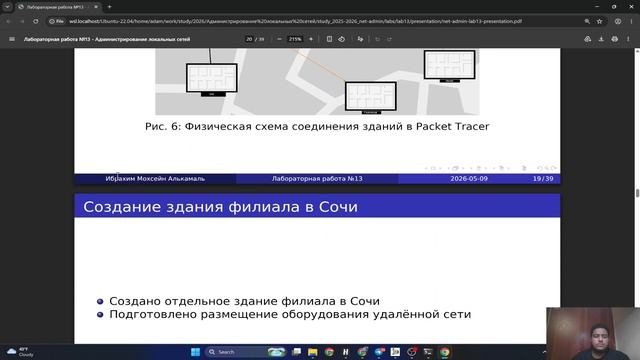The image size is (640, 360).
Task: Open a new browser tab
Action: 109,7
